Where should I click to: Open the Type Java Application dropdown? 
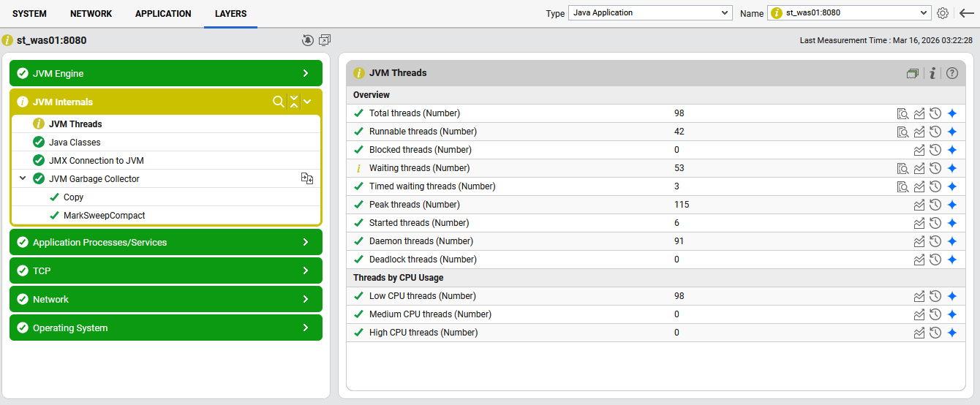(x=649, y=13)
